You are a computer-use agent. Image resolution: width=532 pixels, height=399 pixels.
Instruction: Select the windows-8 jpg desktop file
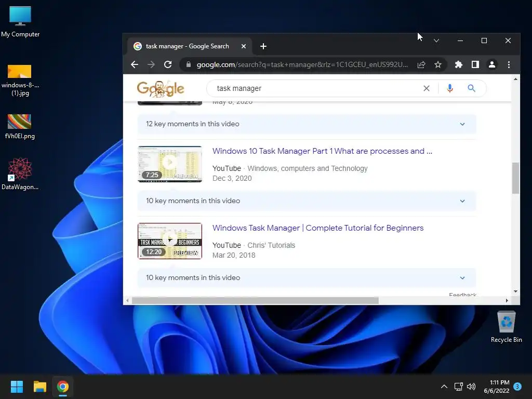(x=20, y=80)
